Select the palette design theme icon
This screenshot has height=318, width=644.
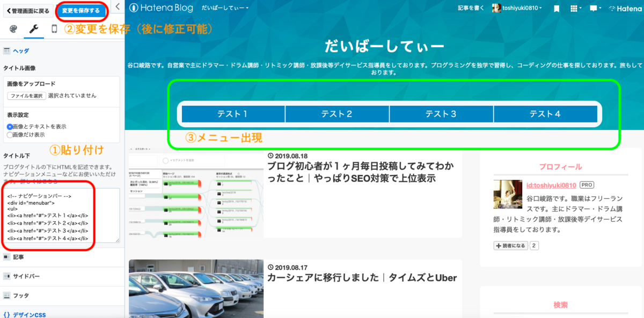coord(12,28)
